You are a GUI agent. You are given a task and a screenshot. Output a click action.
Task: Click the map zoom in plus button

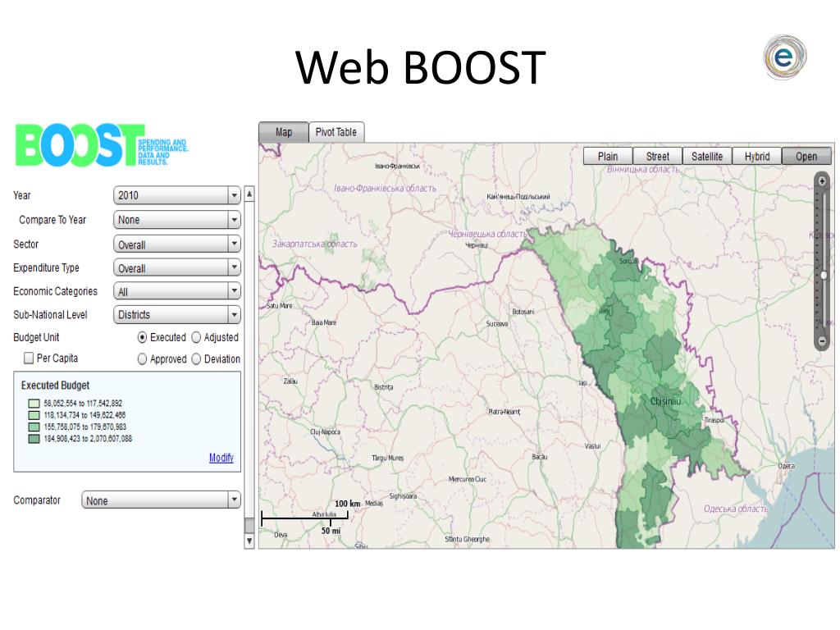click(822, 181)
